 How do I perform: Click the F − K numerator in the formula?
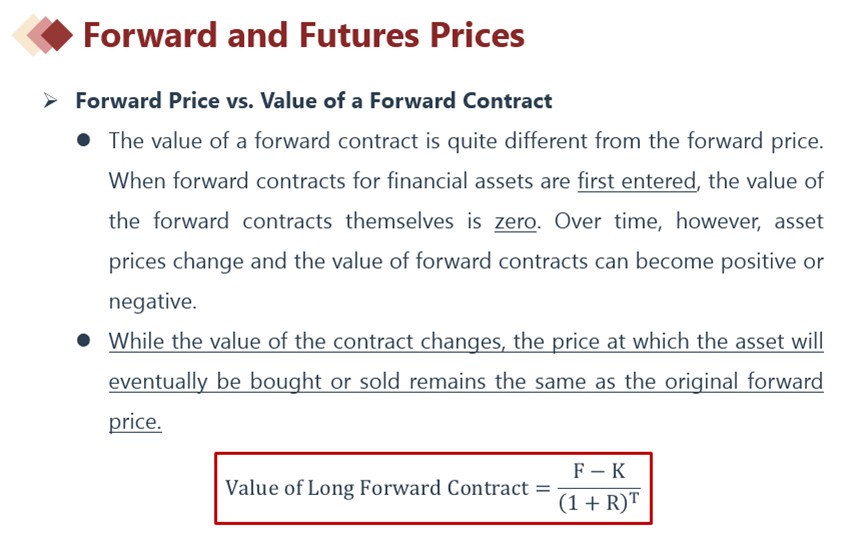pyautogui.click(x=599, y=471)
